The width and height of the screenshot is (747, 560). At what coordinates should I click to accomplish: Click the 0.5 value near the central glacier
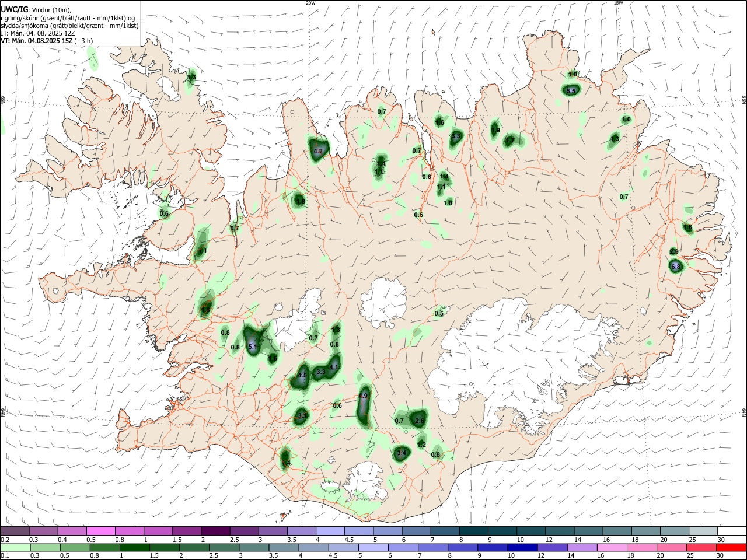(439, 313)
